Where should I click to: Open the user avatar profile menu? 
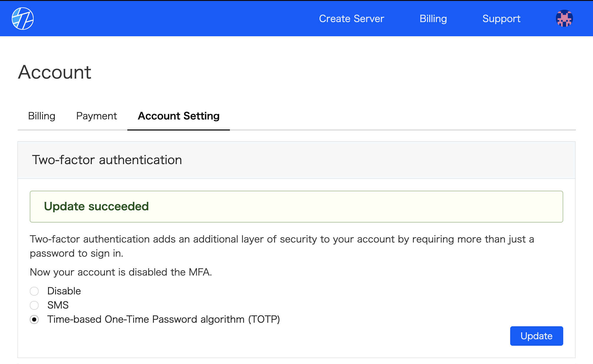[x=564, y=19]
